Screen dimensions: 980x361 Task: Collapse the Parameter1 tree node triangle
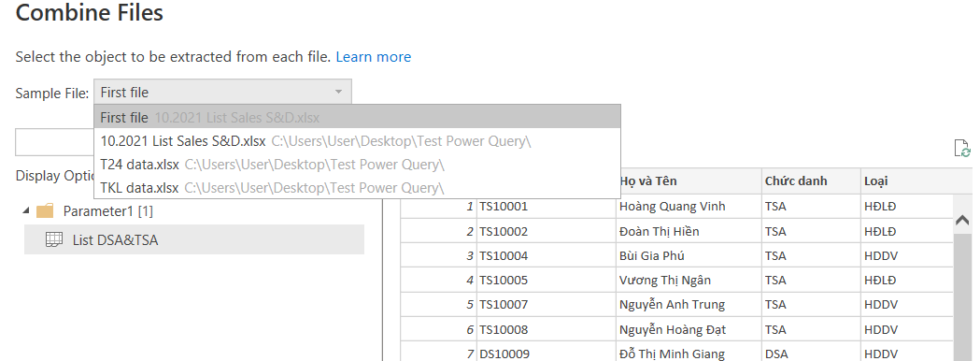(25, 211)
